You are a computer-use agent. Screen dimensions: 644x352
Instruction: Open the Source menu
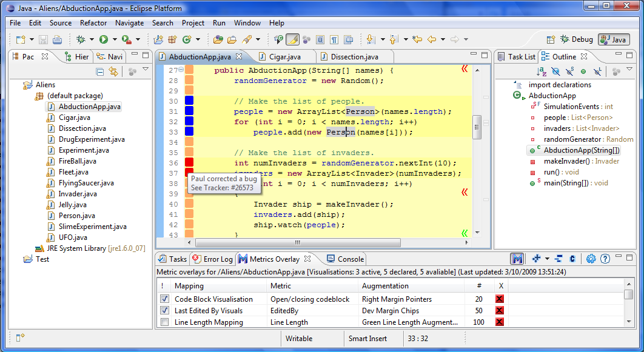61,23
